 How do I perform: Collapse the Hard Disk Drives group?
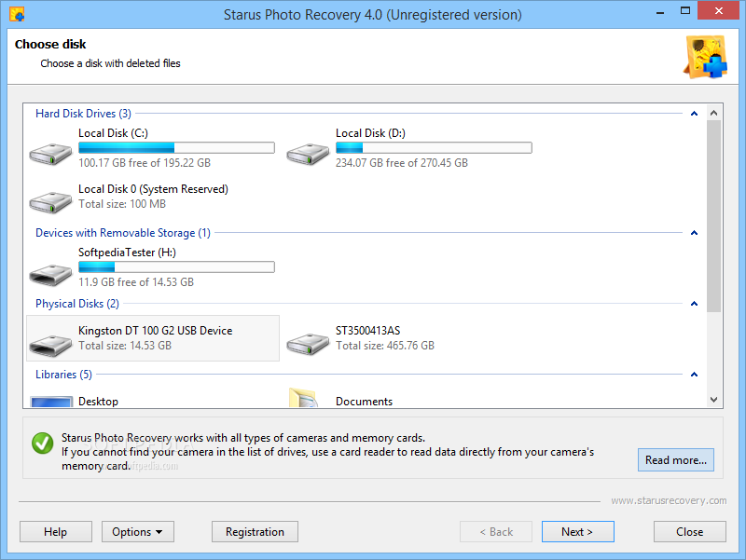[694, 114]
